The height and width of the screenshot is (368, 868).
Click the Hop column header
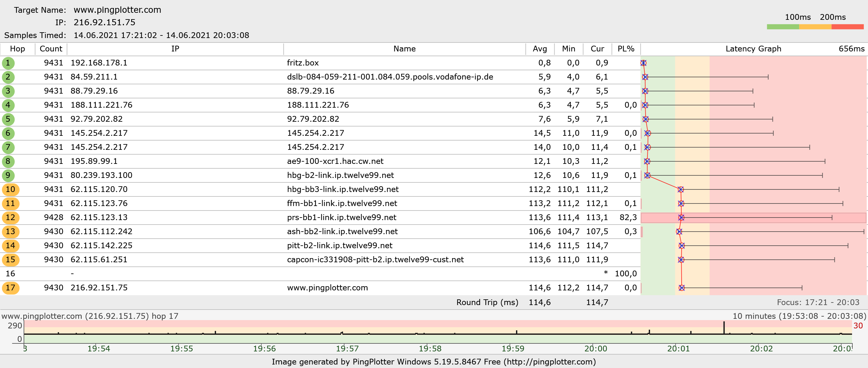[x=18, y=49]
